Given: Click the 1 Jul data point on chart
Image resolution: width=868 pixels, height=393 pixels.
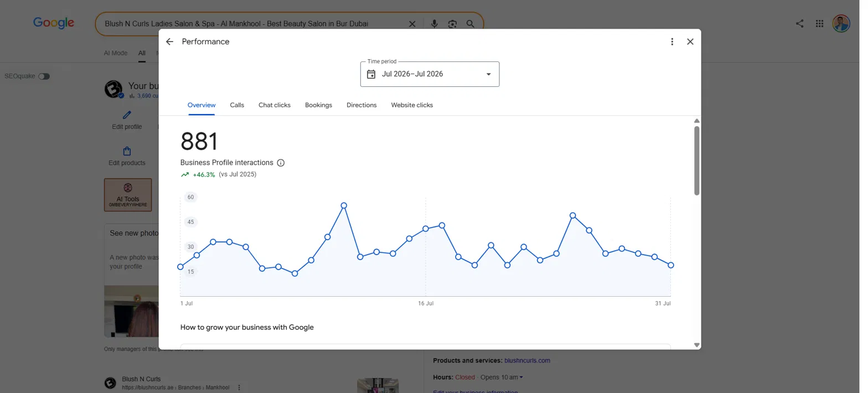Looking at the screenshot, I should [180, 267].
